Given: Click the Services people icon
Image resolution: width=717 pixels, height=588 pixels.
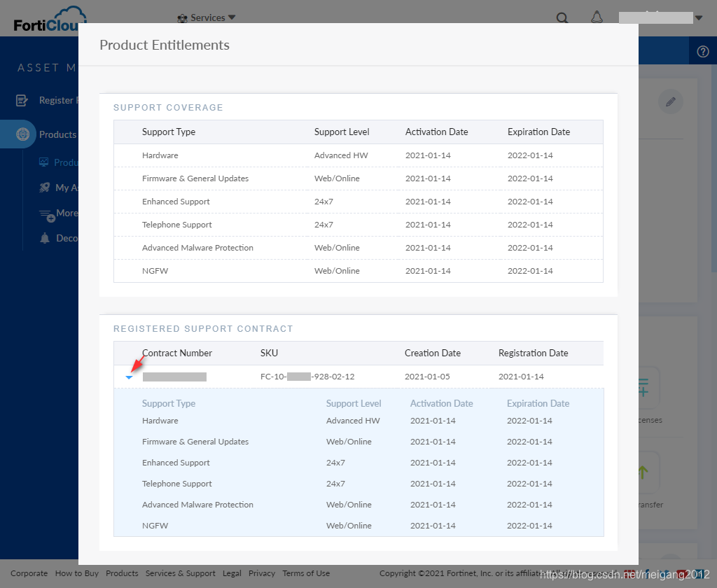Looking at the screenshot, I should pos(183,18).
